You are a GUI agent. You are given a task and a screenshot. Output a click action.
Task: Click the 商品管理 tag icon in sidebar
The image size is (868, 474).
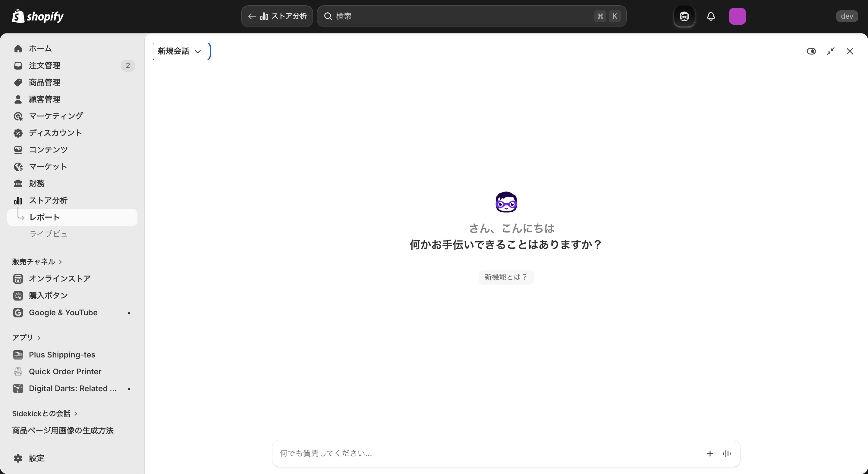tap(18, 82)
